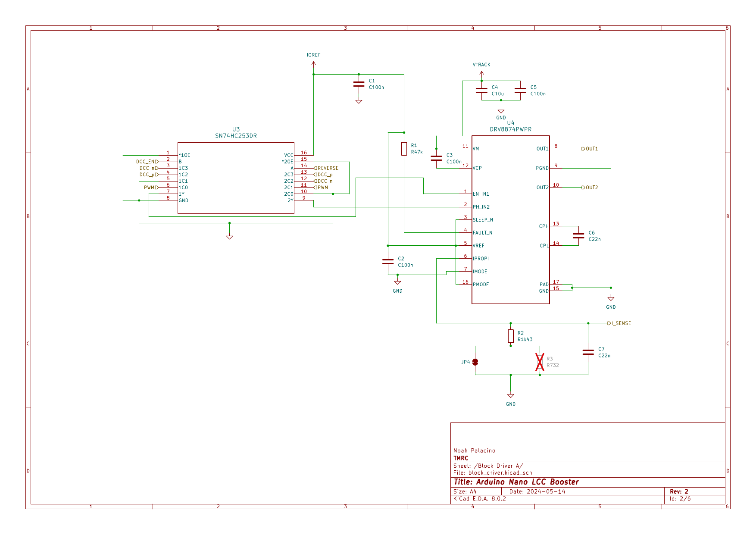
Task: Click the ground symbol below the U3 chip
Action: pyautogui.click(x=230, y=237)
